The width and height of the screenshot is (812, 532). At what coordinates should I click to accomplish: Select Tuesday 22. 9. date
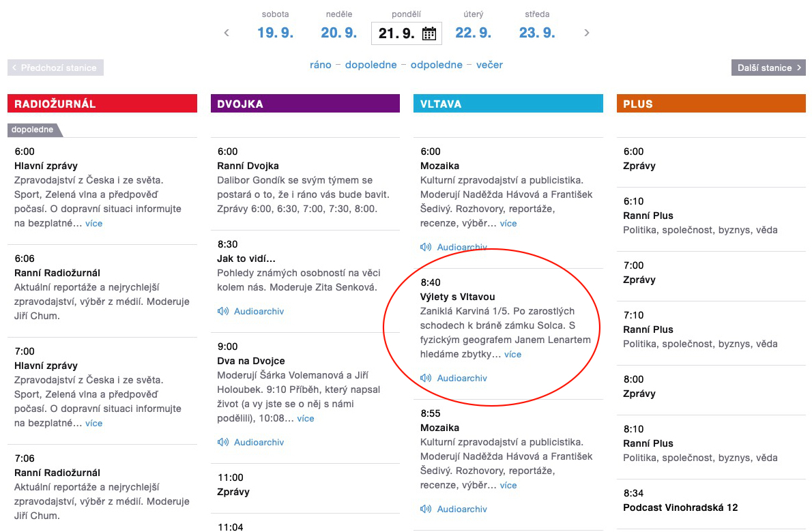[x=474, y=33]
